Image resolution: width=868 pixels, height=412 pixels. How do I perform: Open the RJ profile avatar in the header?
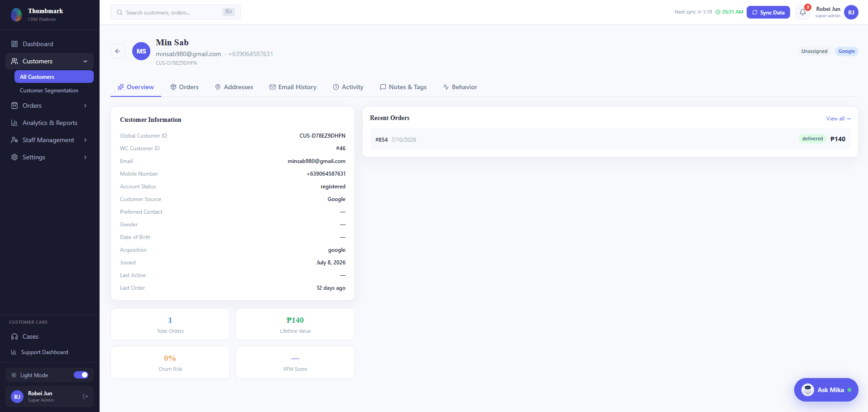[851, 12]
